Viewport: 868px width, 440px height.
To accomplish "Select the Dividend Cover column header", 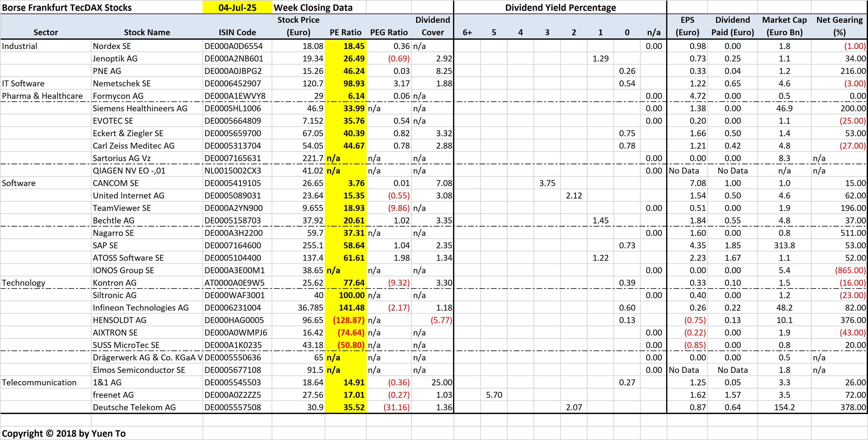I will 433,26.
